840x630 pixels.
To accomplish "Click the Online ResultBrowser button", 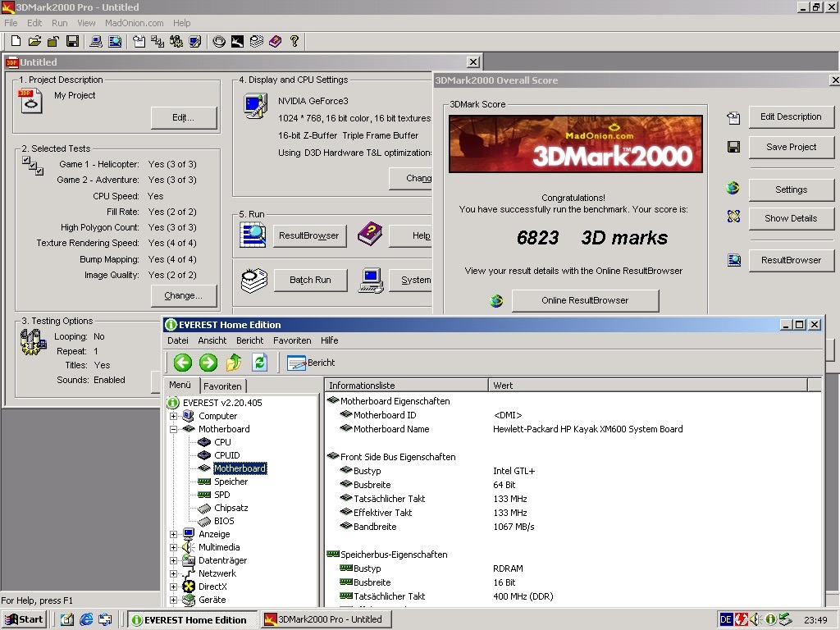I will [x=585, y=300].
